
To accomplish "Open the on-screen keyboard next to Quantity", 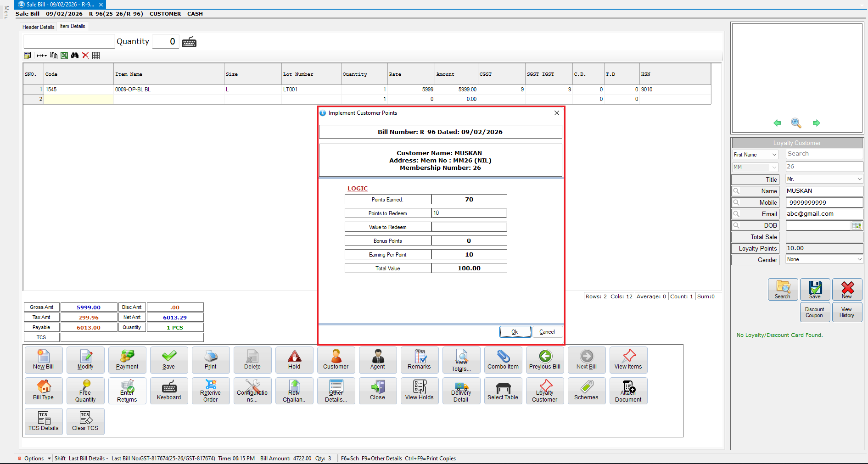I will [189, 42].
